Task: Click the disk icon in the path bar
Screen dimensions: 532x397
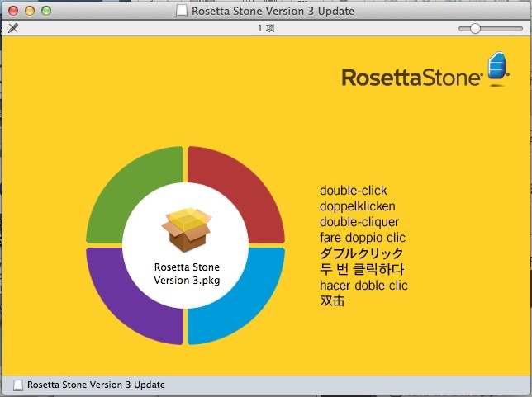Action: click(18, 385)
